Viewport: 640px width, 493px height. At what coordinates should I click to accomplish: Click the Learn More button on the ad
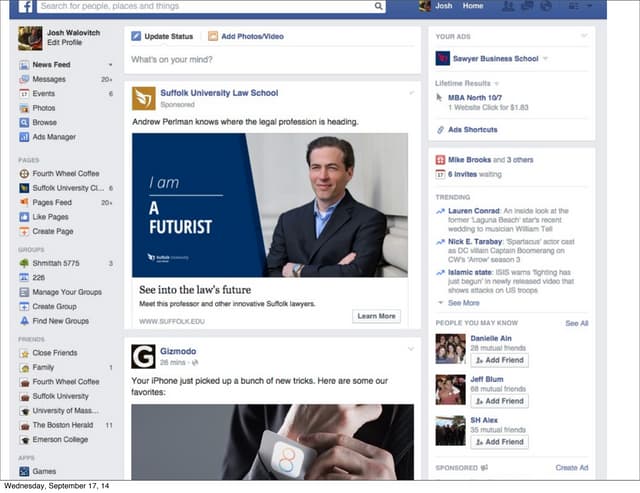(376, 316)
